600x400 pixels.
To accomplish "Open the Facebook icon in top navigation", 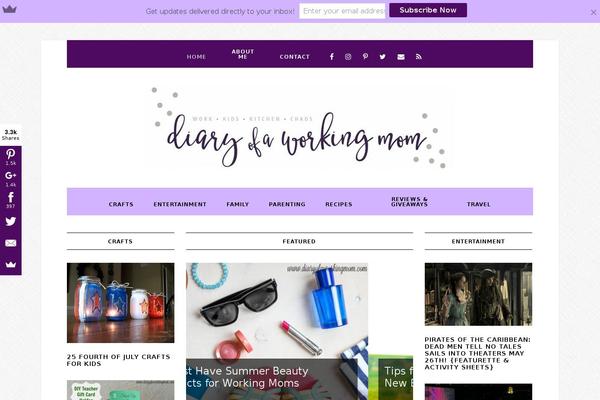I will 332,57.
